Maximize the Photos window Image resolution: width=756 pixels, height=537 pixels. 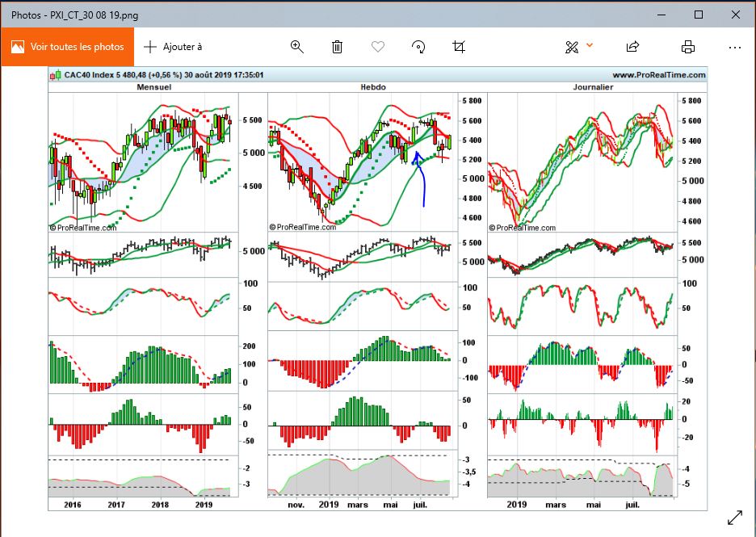pos(699,15)
